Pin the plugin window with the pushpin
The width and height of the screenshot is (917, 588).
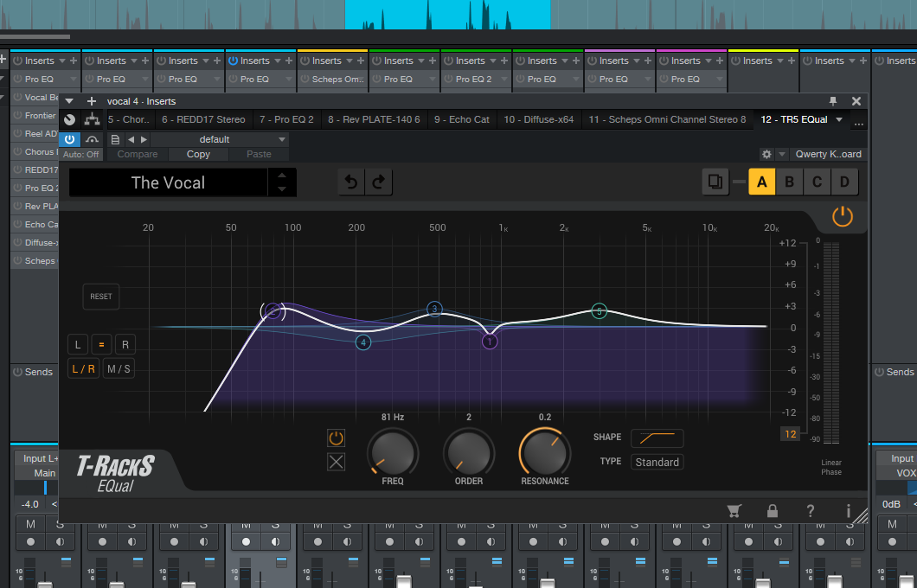click(x=833, y=100)
